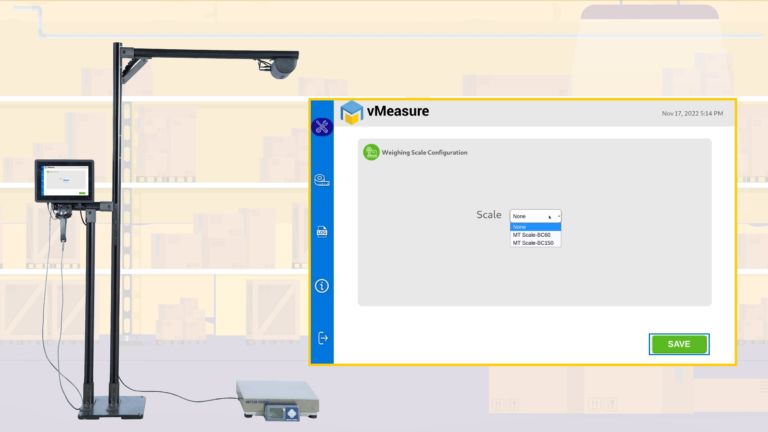Click the Nov 17, 2022 5:14 PM timestamp
Viewport: 768px width, 432px height.
pos(692,114)
